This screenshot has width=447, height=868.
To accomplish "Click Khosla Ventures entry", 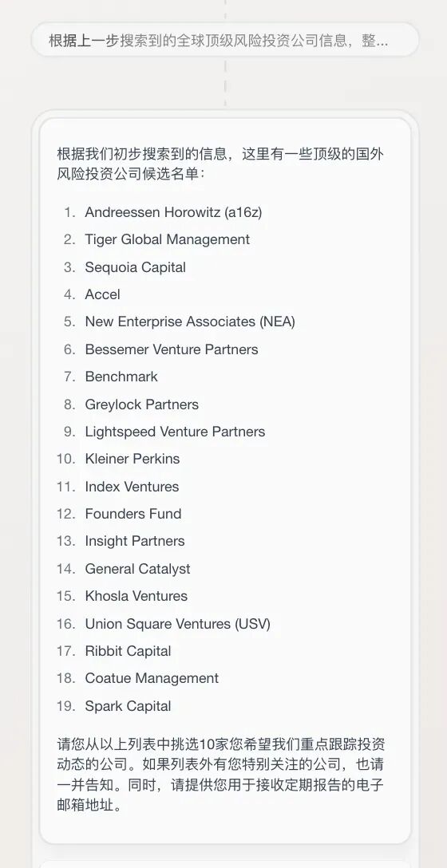I will click(136, 596).
